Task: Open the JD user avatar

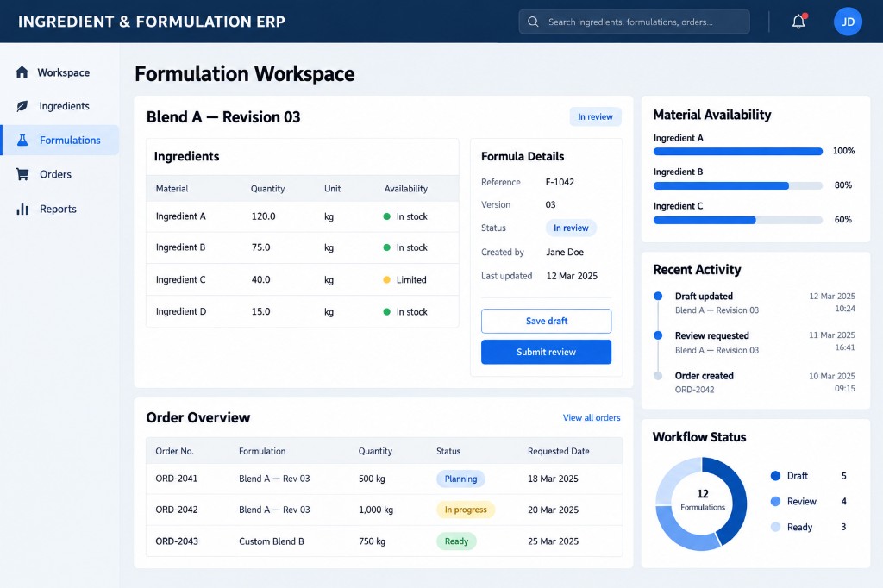Action: (x=848, y=22)
